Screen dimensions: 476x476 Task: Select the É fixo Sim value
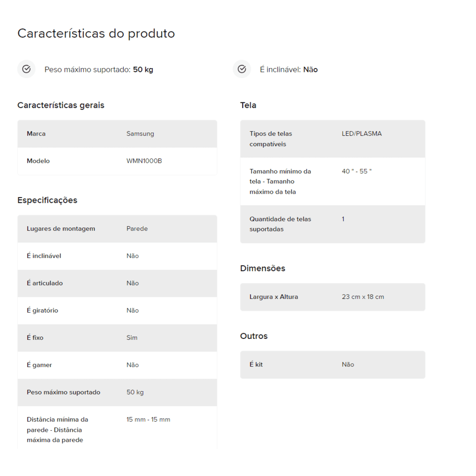(x=132, y=337)
